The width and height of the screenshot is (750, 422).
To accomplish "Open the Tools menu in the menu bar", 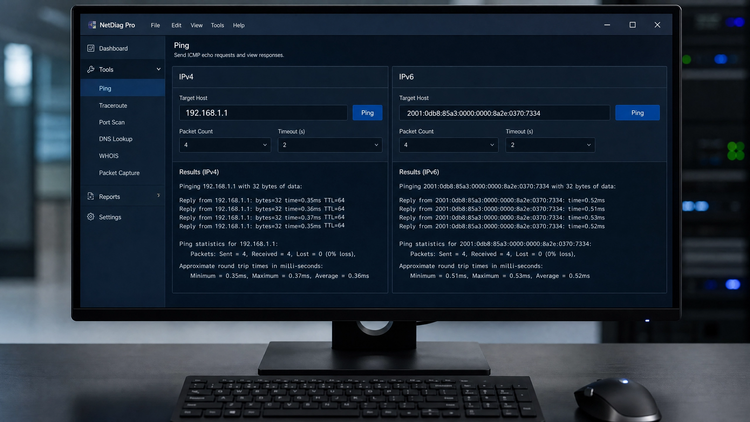I will (x=217, y=25).
